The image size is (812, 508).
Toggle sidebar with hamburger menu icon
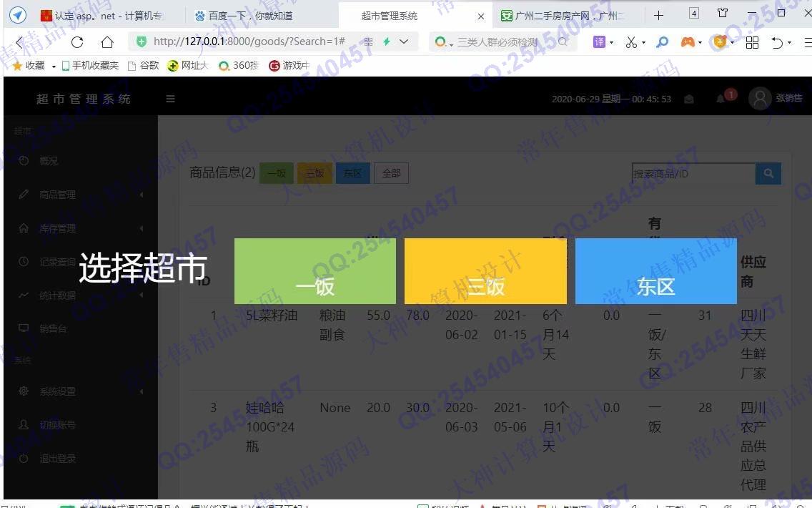(170, 99)
